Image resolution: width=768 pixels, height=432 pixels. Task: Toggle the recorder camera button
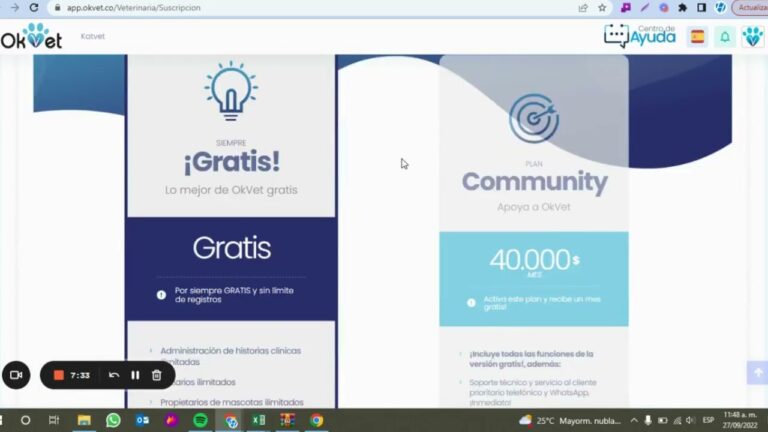(x=16, y=375)
